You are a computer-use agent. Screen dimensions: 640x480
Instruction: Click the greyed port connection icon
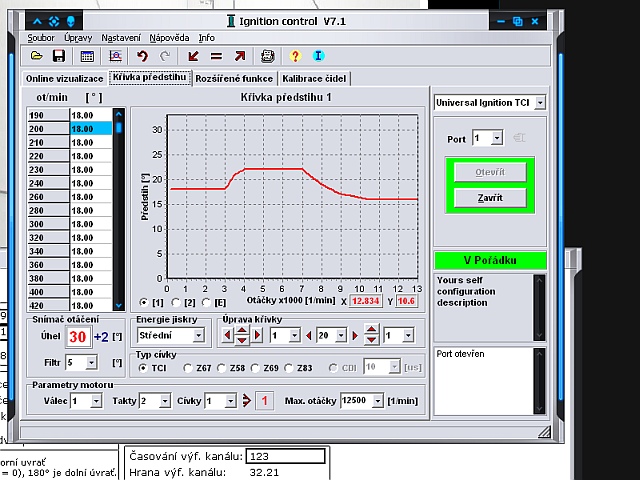519,138
